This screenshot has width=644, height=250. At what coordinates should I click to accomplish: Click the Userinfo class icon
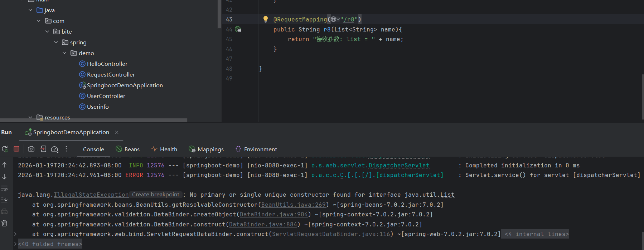[82, 107]
